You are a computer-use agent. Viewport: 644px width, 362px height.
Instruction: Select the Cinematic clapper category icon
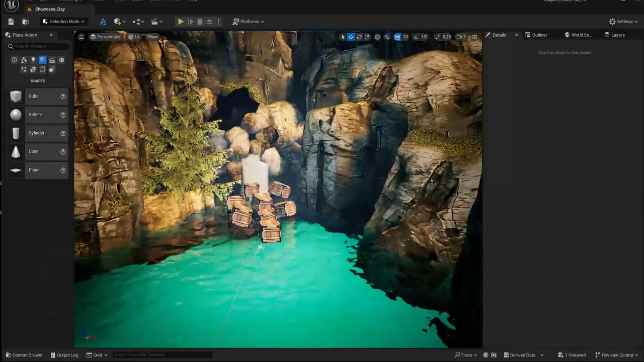[x=52, y=60]
